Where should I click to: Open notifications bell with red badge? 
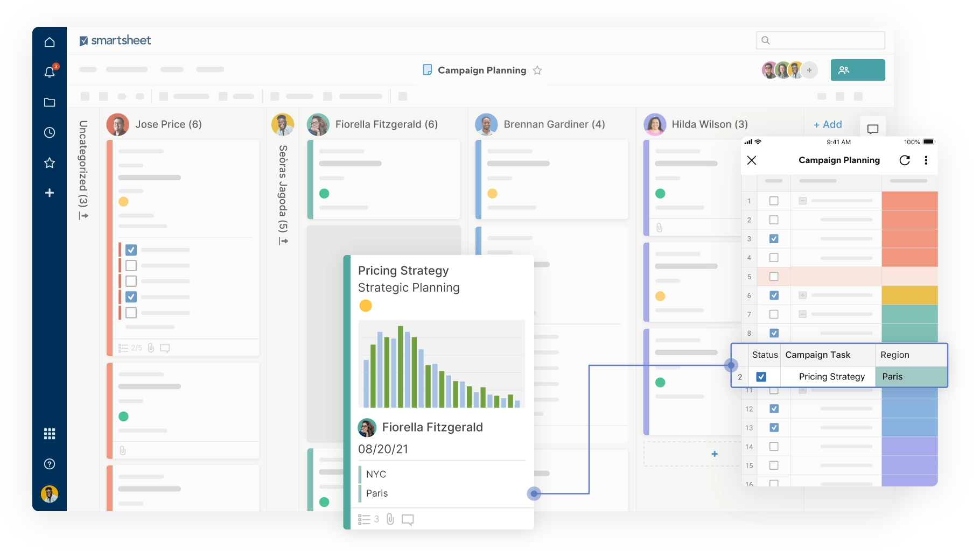tap(50, 72)
